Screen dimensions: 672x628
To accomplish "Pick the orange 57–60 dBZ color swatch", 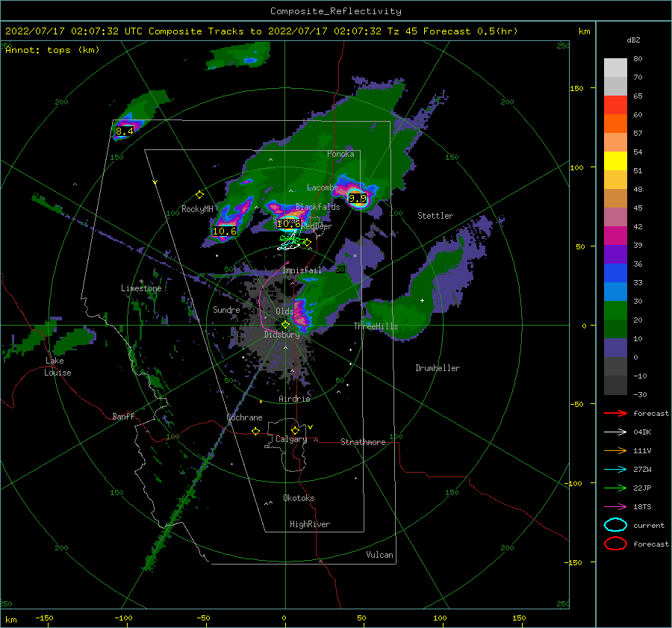I will (615, 124).
